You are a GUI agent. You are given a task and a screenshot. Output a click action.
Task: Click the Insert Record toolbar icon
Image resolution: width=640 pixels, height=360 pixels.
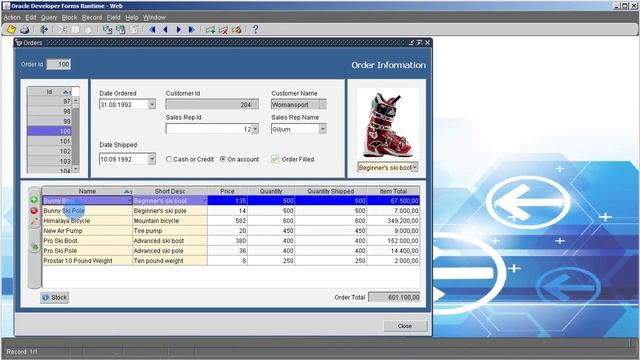[210, 29]
